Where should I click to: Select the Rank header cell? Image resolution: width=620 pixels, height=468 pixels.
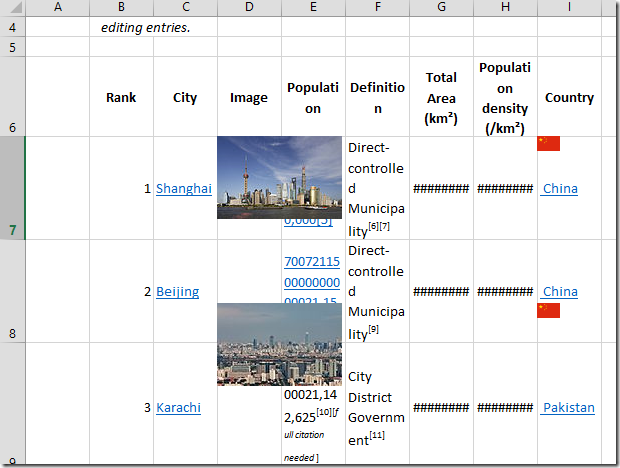point(121,98)
